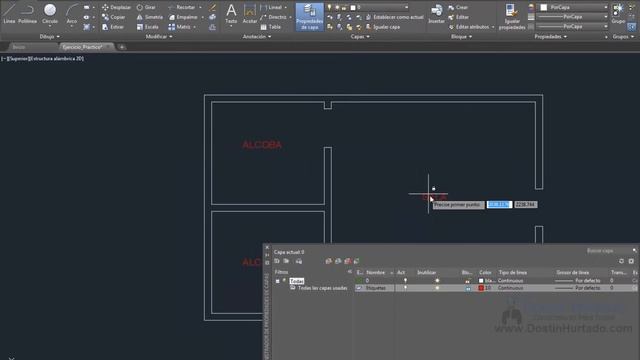Screen dimensions: 640x360
Task: Click the Directriz leader tool
Action: (x=273, y=17)
